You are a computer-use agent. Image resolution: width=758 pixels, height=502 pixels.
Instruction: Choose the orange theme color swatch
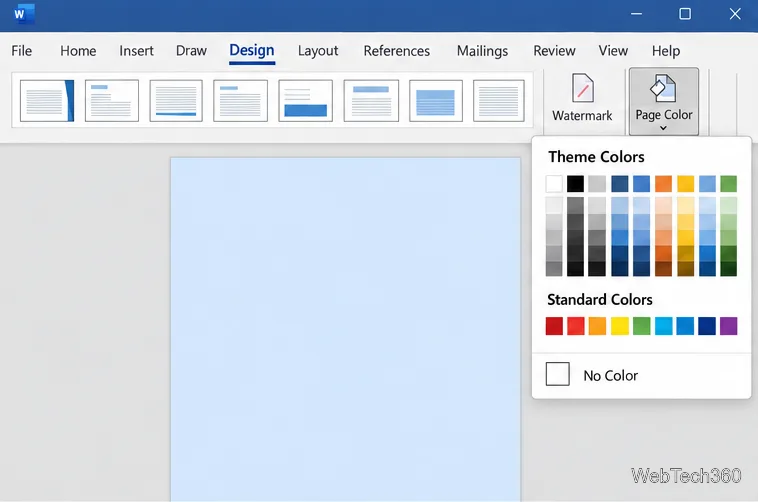pyautogui.click(x=663, y=184)
